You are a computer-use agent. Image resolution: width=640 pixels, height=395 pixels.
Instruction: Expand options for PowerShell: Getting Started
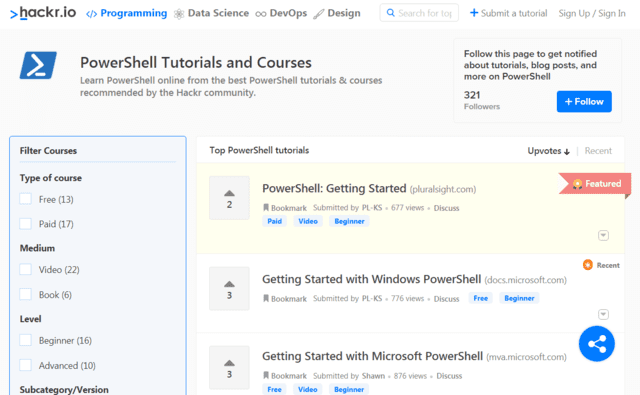603,235
